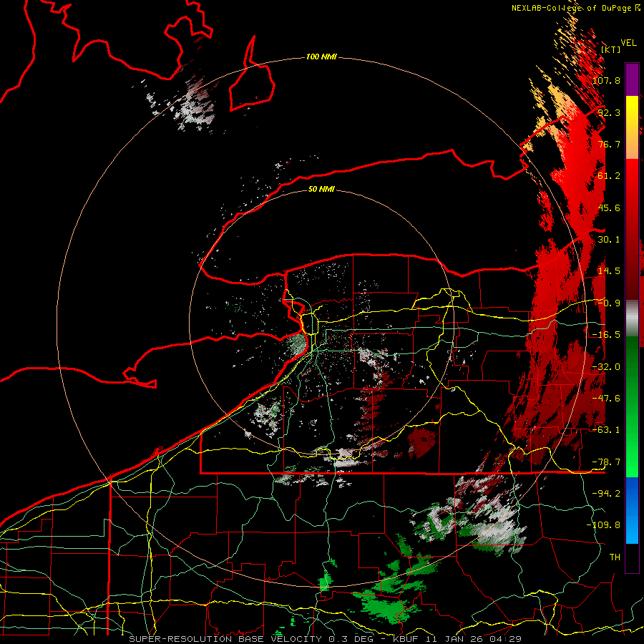Click the TH legend label

tap(615, 557)
